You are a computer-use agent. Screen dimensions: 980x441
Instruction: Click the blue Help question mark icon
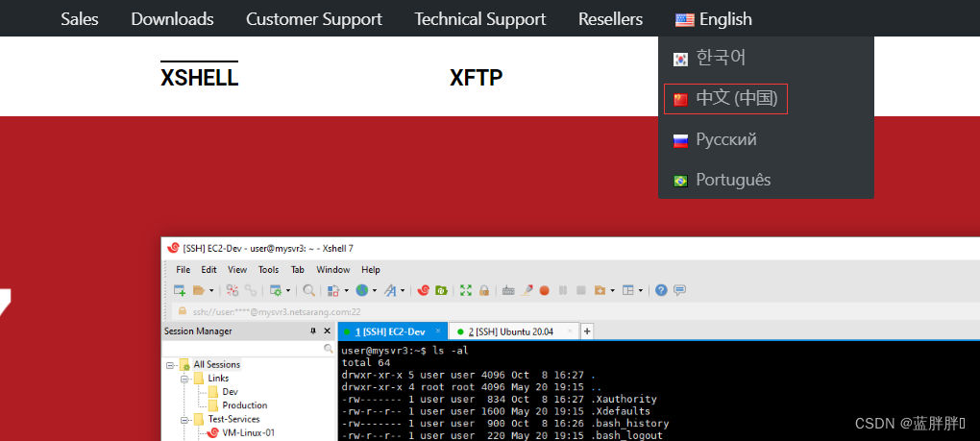tap(661, 290)
